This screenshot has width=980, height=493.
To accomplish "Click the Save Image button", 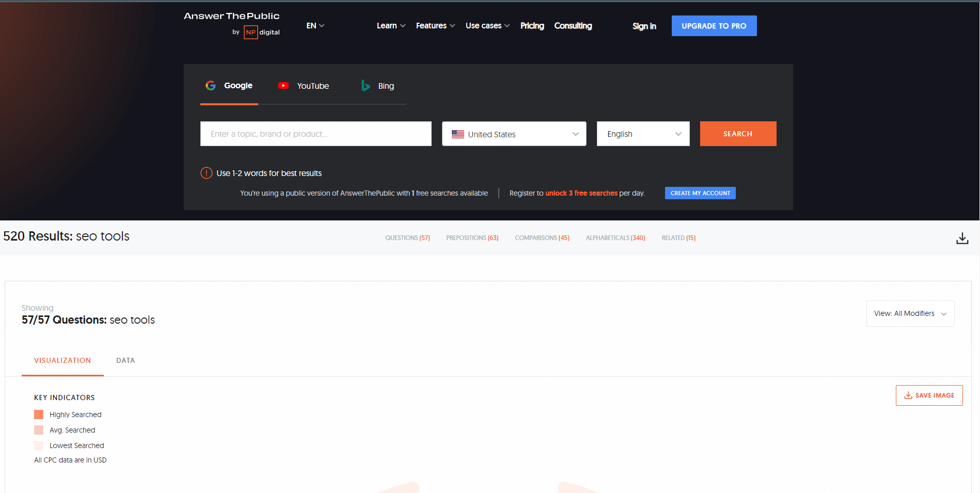I will pos(929,395).
